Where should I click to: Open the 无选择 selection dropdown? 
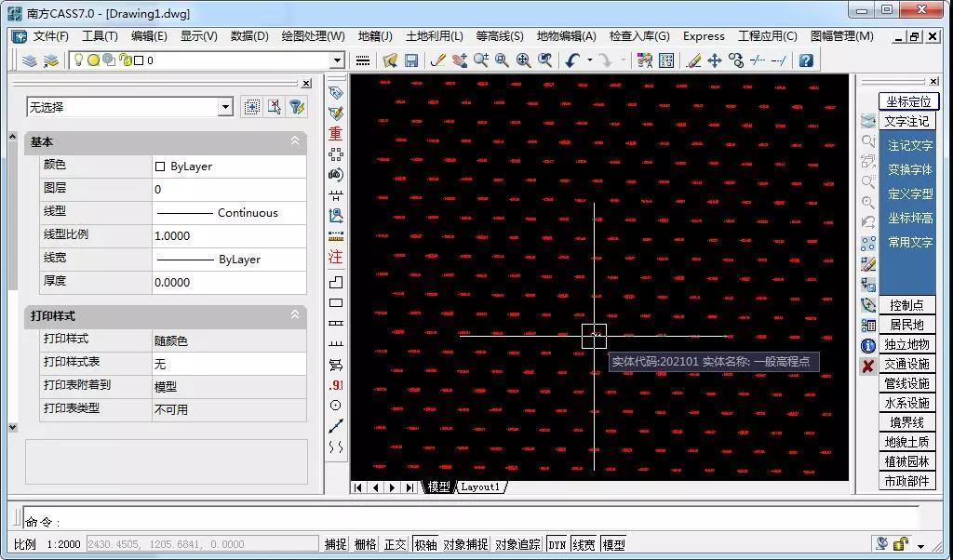(225, 108)
